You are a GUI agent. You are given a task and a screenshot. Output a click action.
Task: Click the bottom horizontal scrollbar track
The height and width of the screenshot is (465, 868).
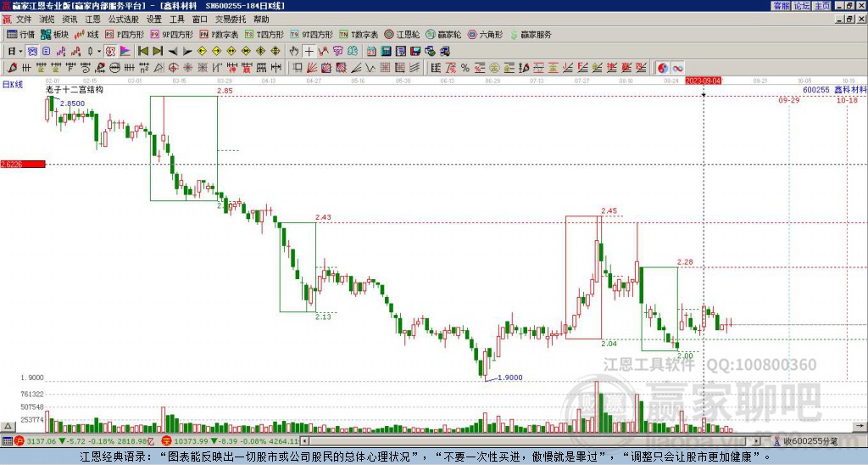pyautogui.click(x=531, y=441)
